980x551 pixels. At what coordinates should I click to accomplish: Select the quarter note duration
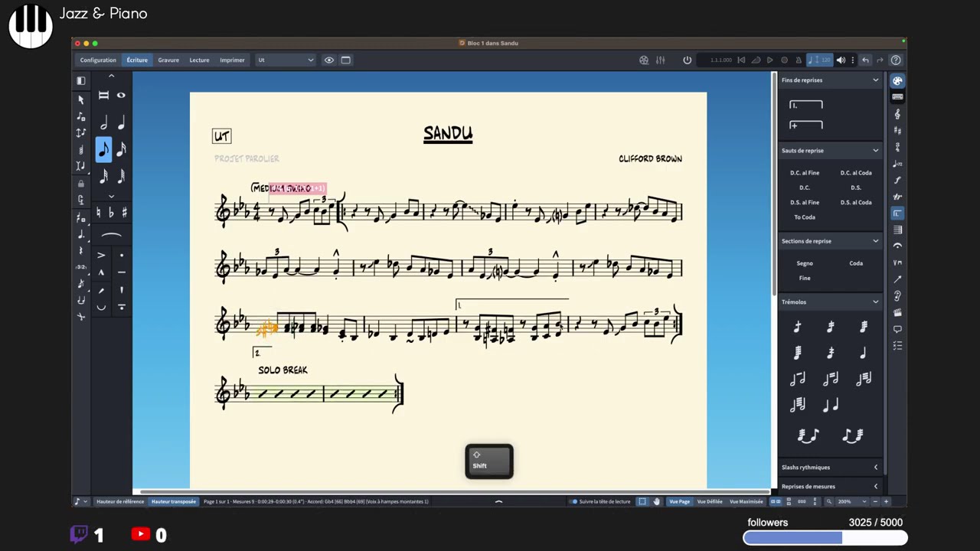coord(121,124)
